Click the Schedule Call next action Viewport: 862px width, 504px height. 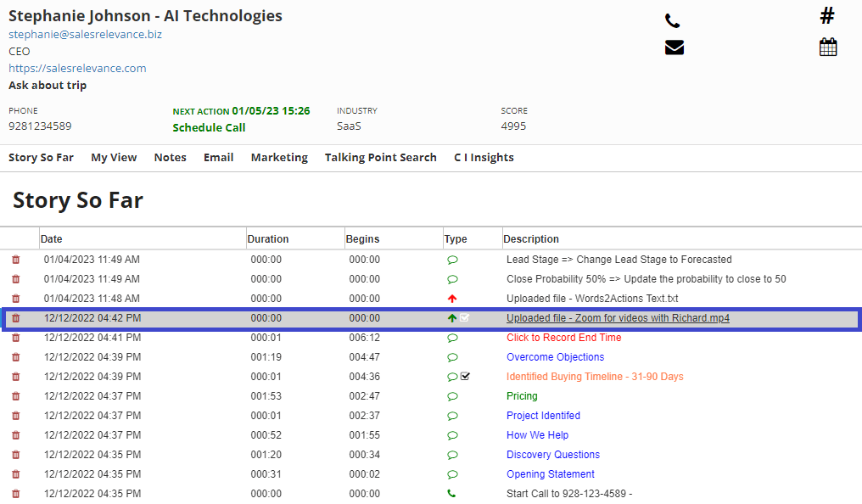point(209,127)
